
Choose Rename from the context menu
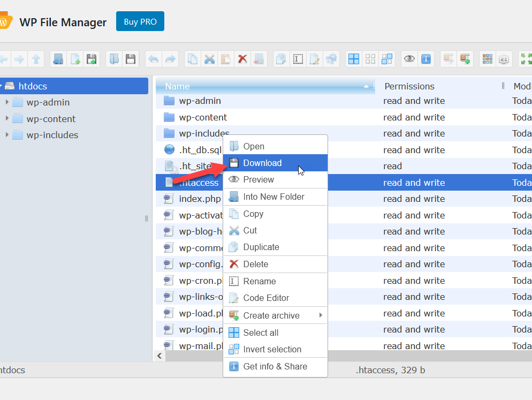[x=275, y=281]
